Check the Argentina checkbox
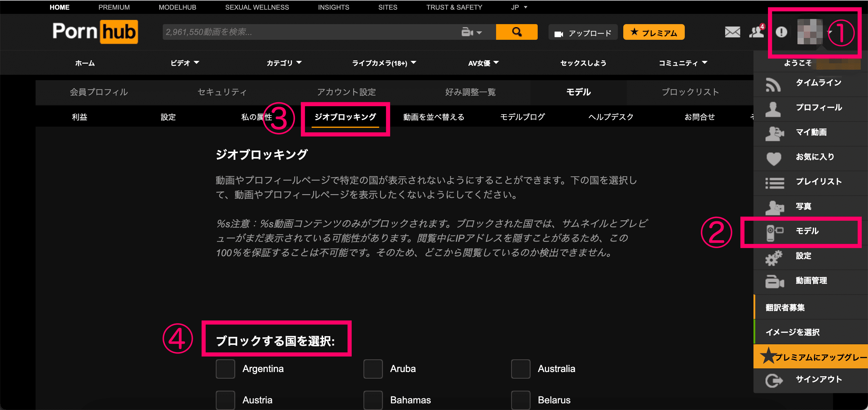 (225, 369)
